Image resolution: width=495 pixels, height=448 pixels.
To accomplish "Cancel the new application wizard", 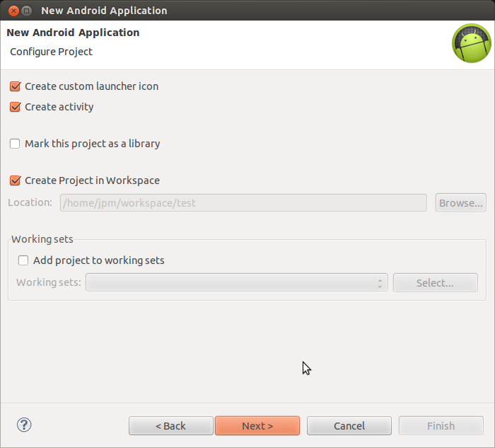I will click(349, 426).
